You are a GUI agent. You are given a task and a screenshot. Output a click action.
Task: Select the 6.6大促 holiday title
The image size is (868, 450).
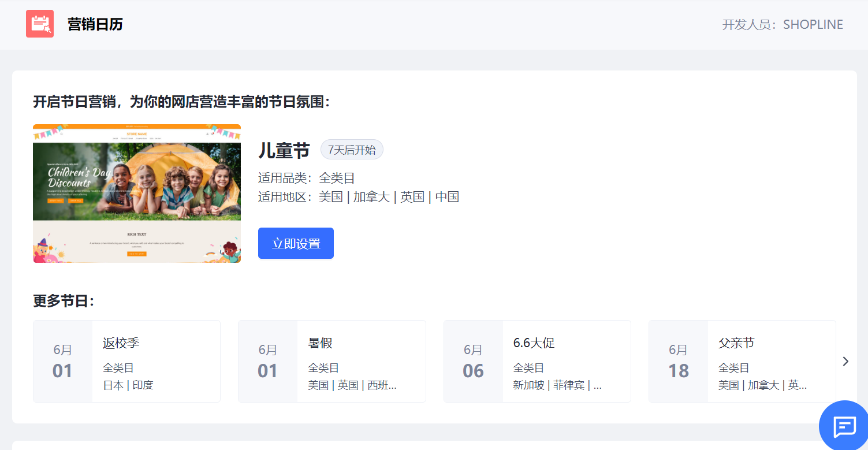(534, 343)
